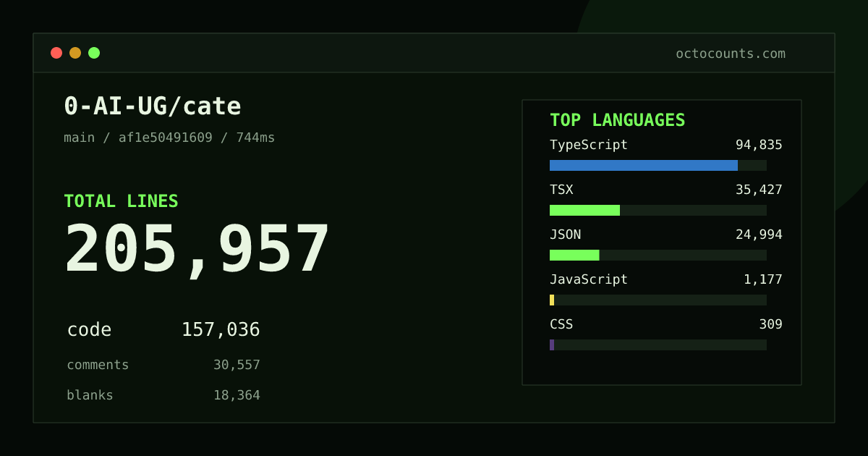Click the TOTAL LINES heading
Image resolution: width=868 pixels, height=456 pixels.
click(x=121, y=201)
